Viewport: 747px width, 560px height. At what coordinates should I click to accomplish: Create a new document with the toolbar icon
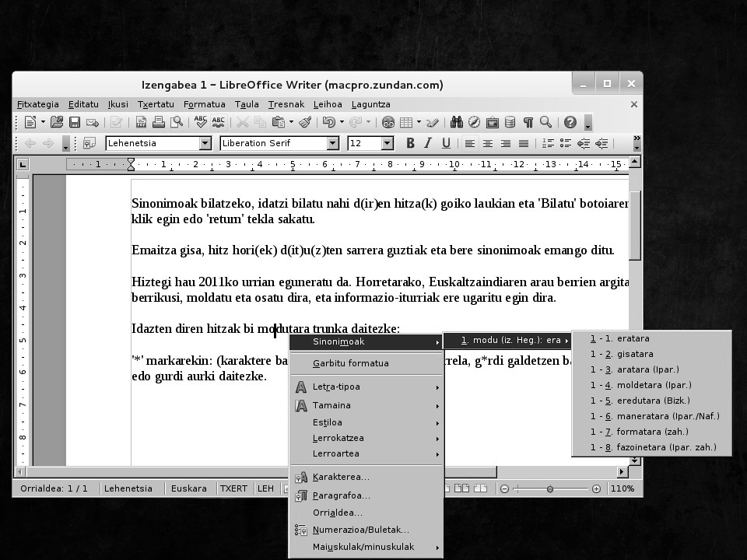tap(30, 122)
